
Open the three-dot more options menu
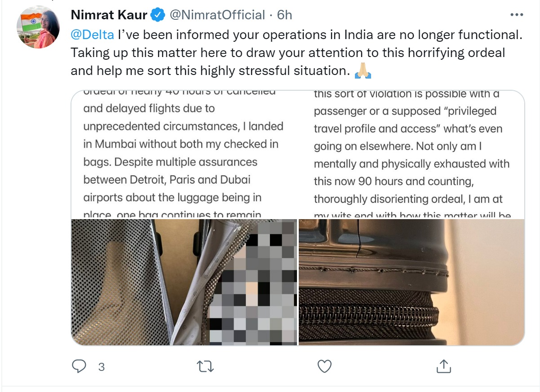(517, 15)
